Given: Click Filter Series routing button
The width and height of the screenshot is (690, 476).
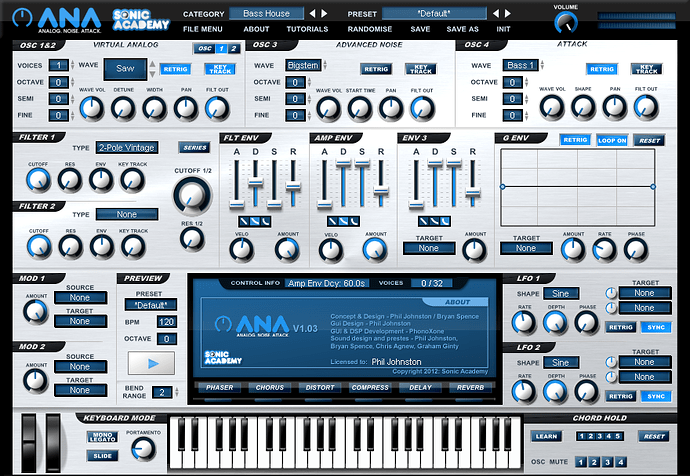Looking at the screenshot, I should 195,148.
